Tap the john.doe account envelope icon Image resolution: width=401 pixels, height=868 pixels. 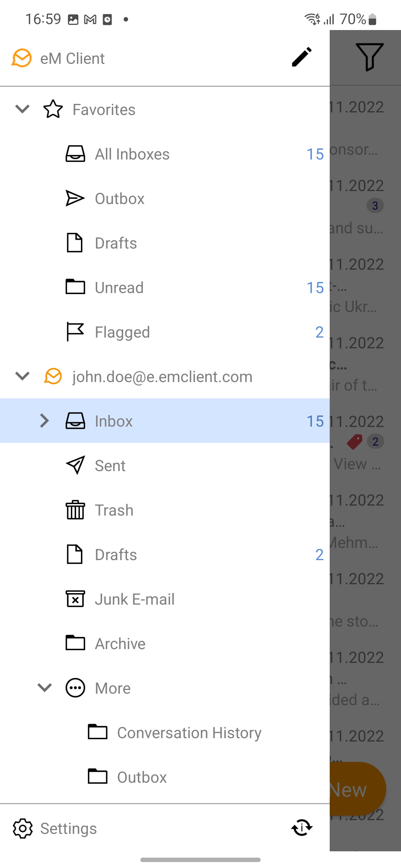click(x=53, y=376)
